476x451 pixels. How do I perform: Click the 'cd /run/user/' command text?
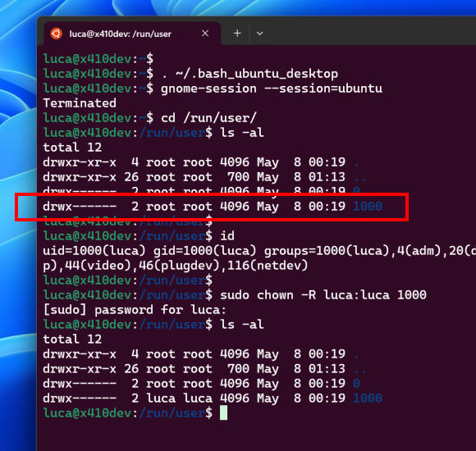coord(208,118)
